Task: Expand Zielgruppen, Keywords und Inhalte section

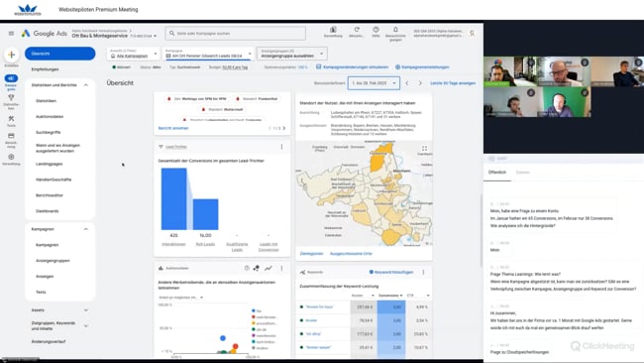Action: tap(86, 326)
